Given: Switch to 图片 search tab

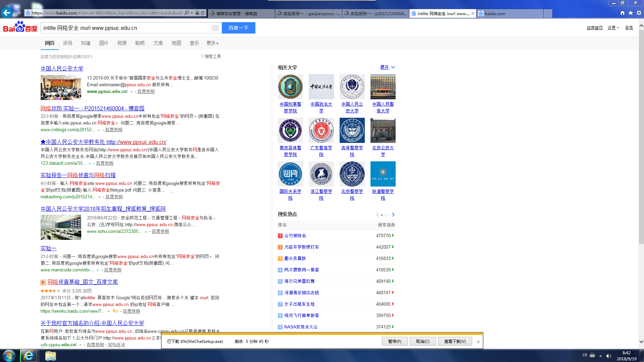Looking at the screenshot, I should click(x=104, y=43).
